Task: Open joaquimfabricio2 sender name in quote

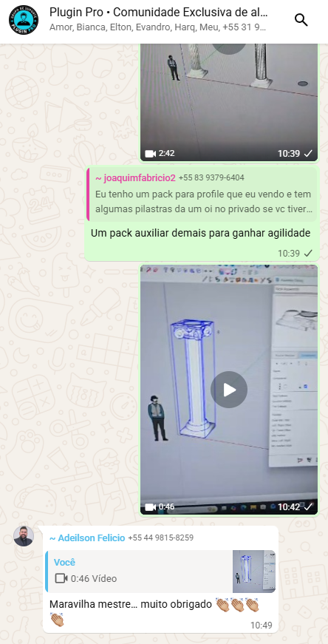Action: 135,178
